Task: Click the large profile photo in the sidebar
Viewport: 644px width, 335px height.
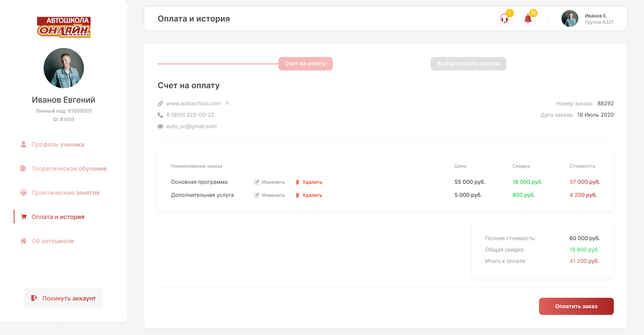Action: pos(64,68)
